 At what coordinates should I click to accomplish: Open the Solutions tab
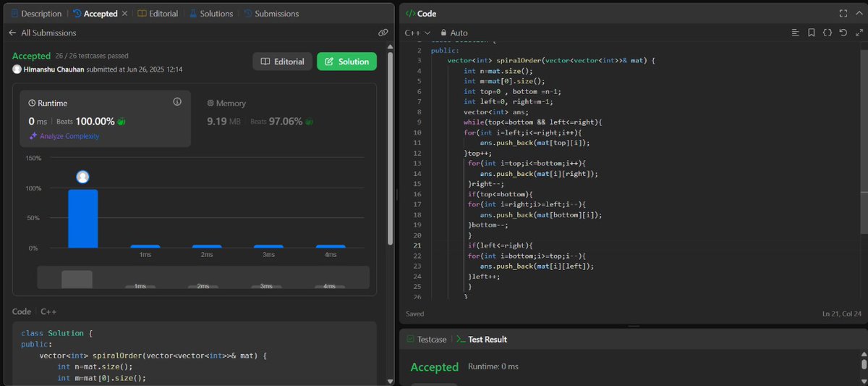coord(211,14)
